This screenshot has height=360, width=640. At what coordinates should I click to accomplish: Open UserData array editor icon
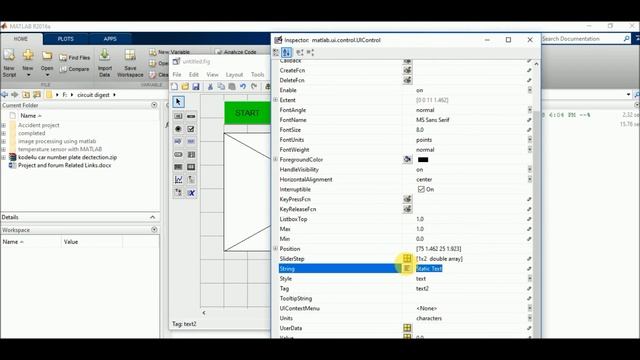(x=407, y=328)
